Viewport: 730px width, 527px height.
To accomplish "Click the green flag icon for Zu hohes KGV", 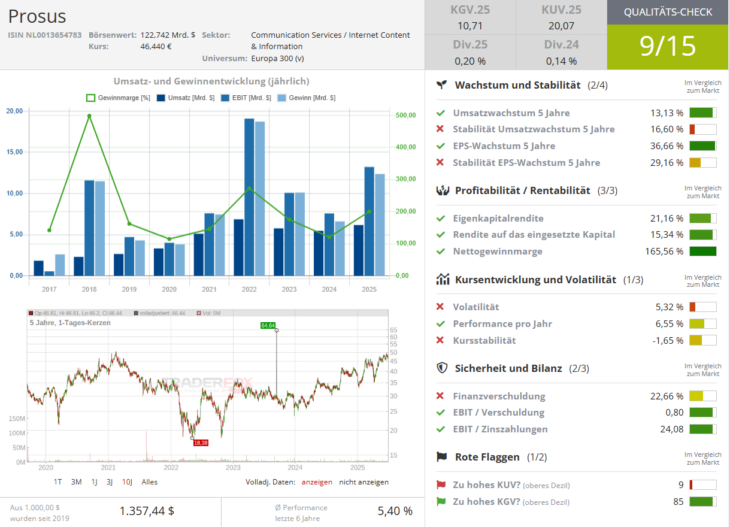I will point(441,501).
